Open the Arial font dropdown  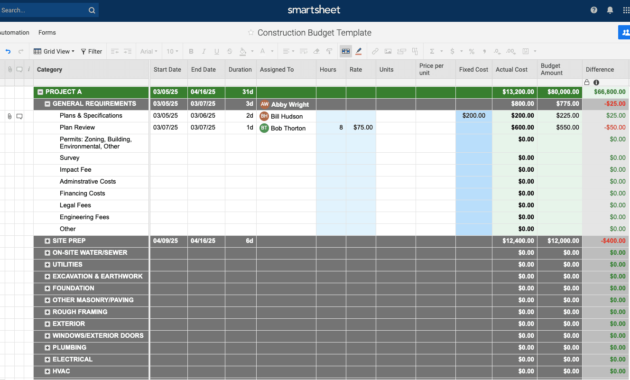[149, 51]
